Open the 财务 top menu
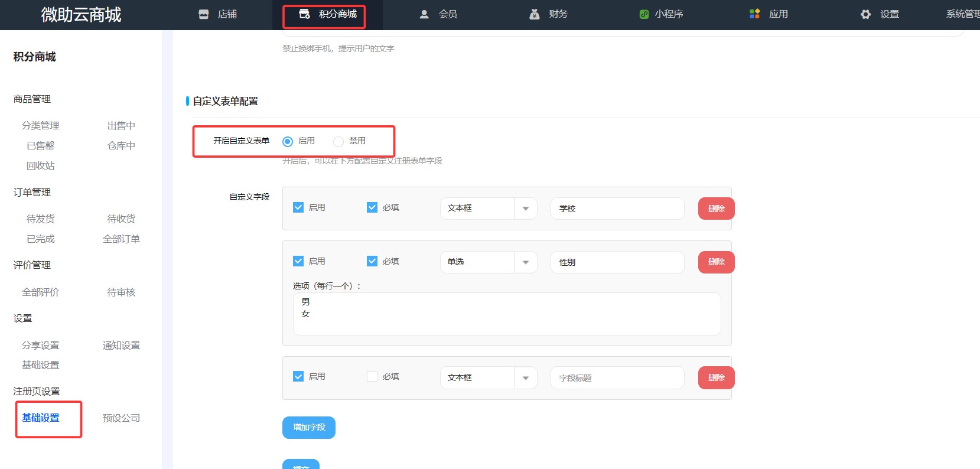The width and height of the screenshot is (980, 469). point(558,14)
